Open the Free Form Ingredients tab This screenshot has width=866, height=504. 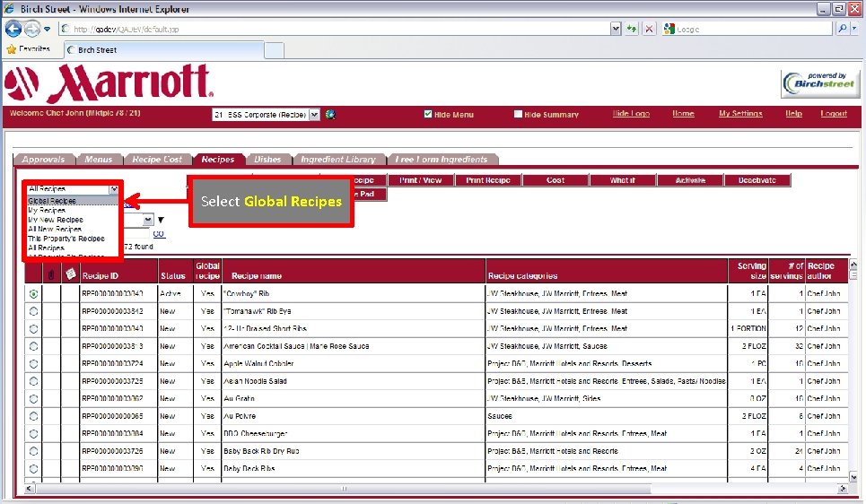point(442,159)
